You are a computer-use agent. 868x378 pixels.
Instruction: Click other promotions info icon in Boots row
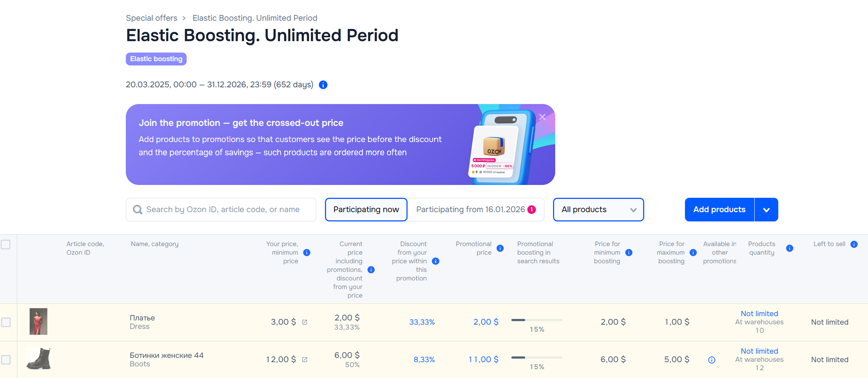point(711,360)
